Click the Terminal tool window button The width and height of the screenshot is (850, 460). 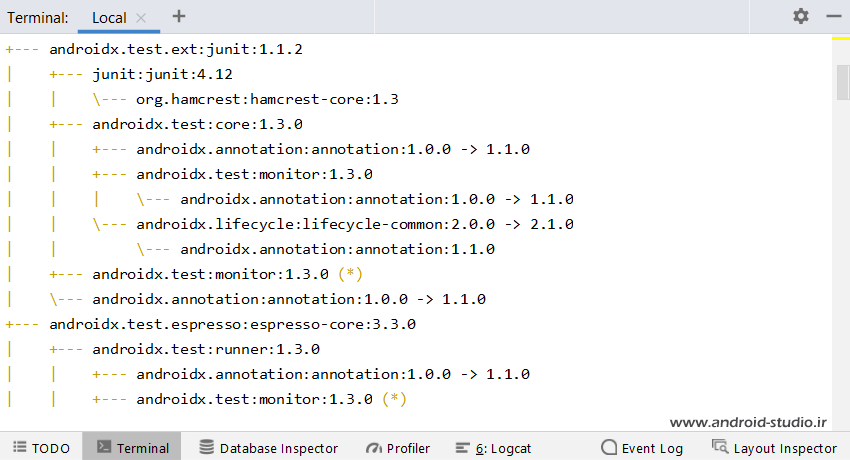pyautogui.click(x=132, y=448)
